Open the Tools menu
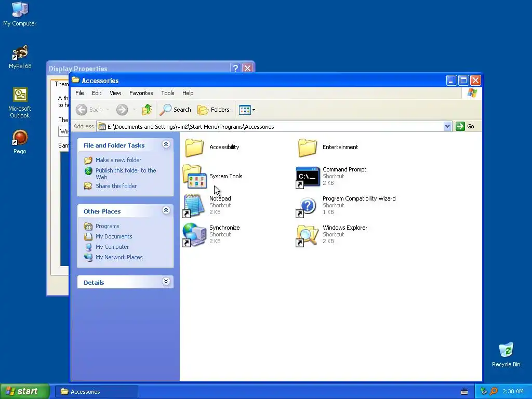The width and height of the screenshot is (532, 399). 168,93
